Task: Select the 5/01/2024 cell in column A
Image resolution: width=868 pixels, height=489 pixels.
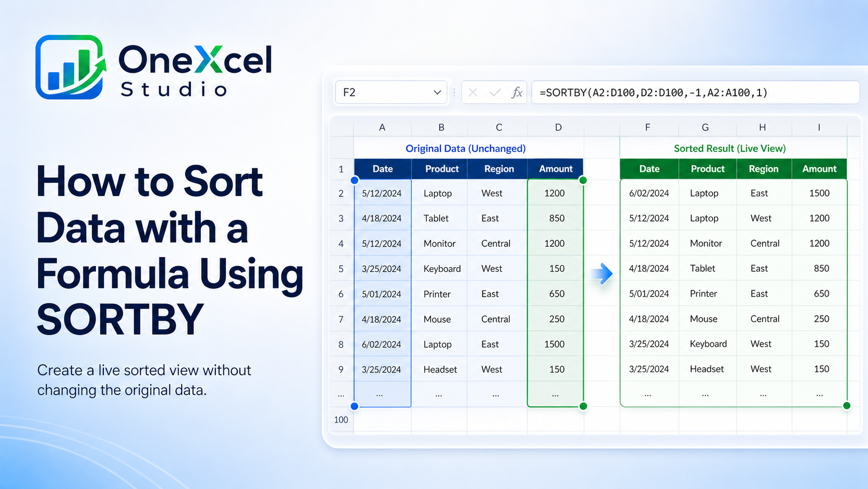Action: pyautogui.click(x=382, y=294)
